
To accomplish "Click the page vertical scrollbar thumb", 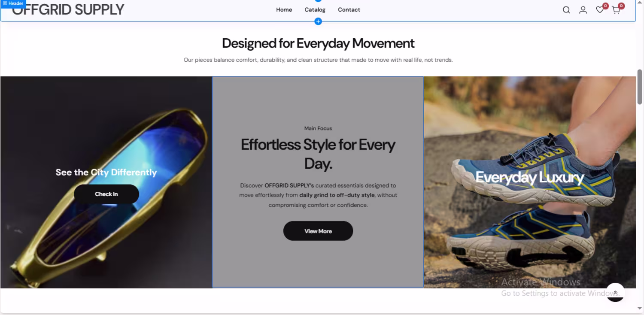I will click(x=640, y=87).
